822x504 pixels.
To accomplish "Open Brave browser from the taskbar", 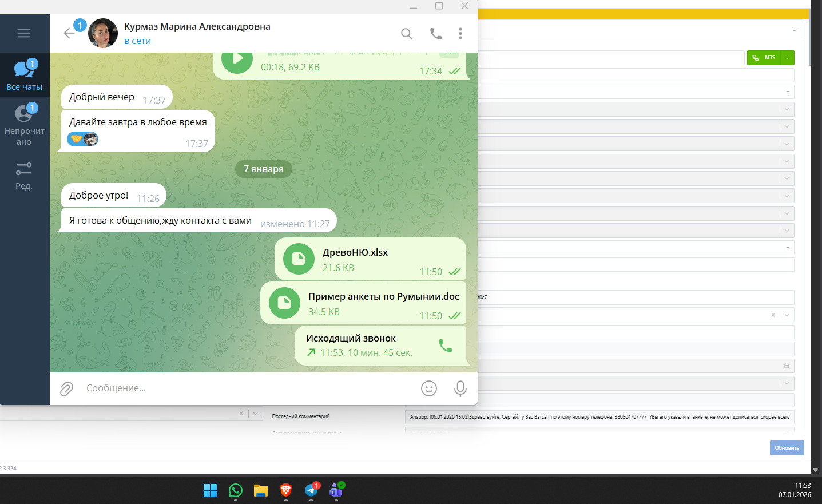I will click(x=286, y=491).
